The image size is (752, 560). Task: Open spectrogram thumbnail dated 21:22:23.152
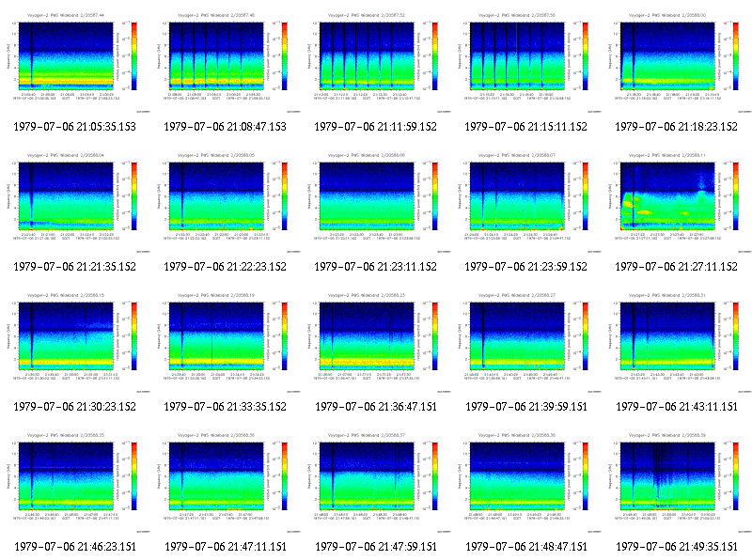[x=226, y=203]
